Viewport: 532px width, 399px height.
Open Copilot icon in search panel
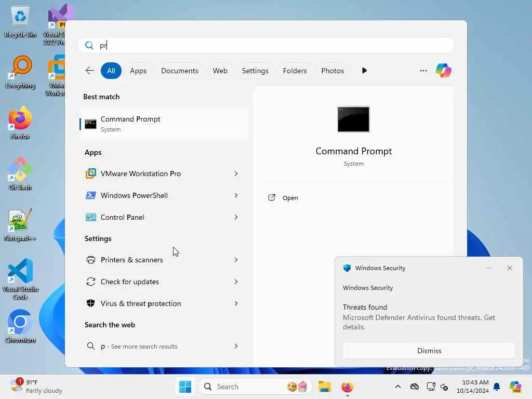pos(443,71)
